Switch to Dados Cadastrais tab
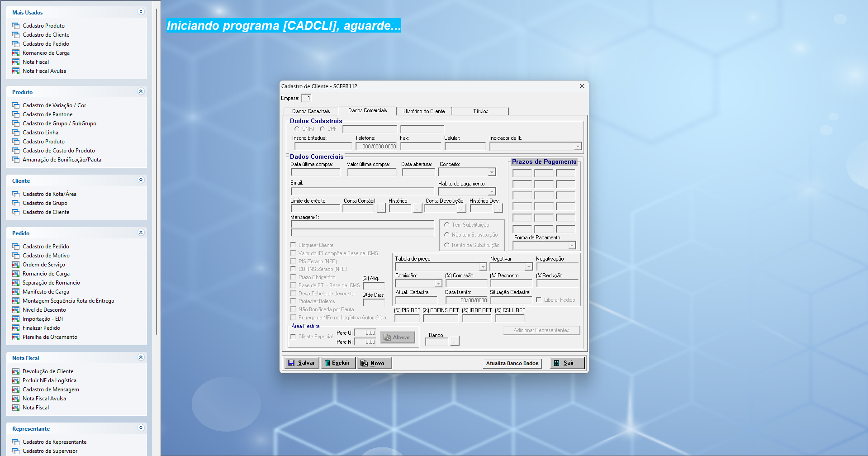Screen dimensions: 868x456 [x=311, y=111]
